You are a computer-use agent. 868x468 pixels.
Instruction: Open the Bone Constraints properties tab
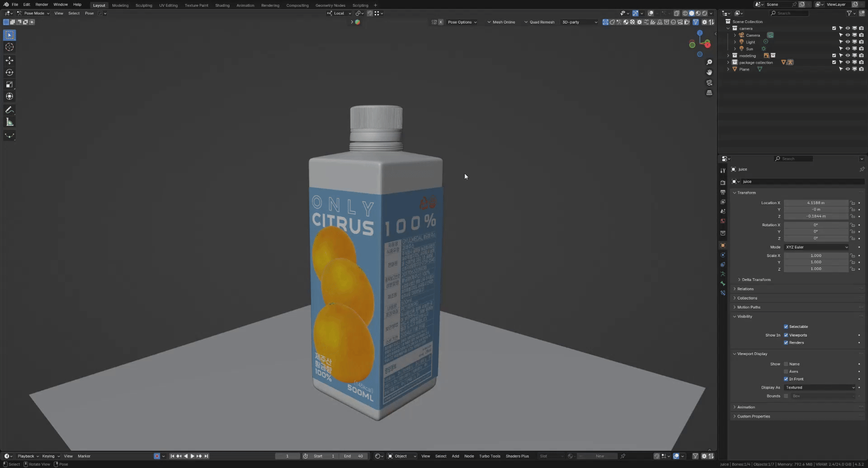[723, 293]
